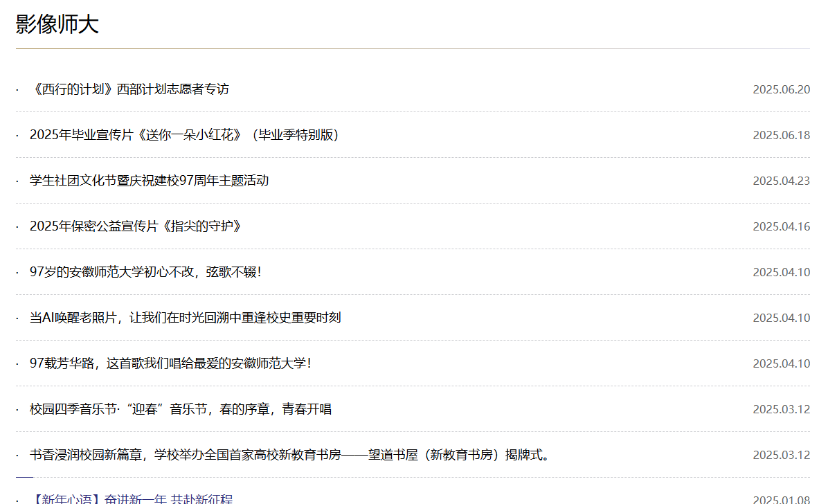The width and height of the screenshot is (819, 504).
Task: Click the date 2025.04.16
Action: 781,226
